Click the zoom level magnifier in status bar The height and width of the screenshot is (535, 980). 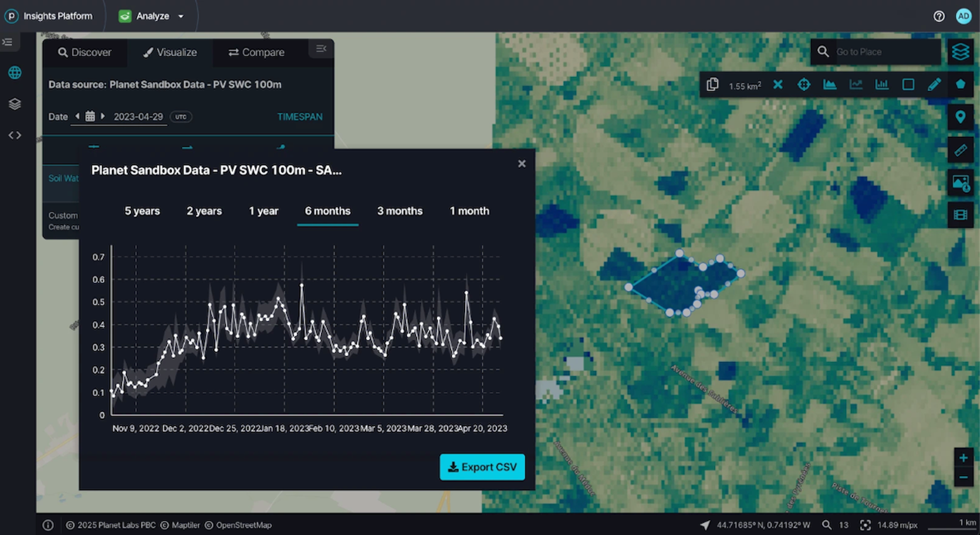coord(826,525)
